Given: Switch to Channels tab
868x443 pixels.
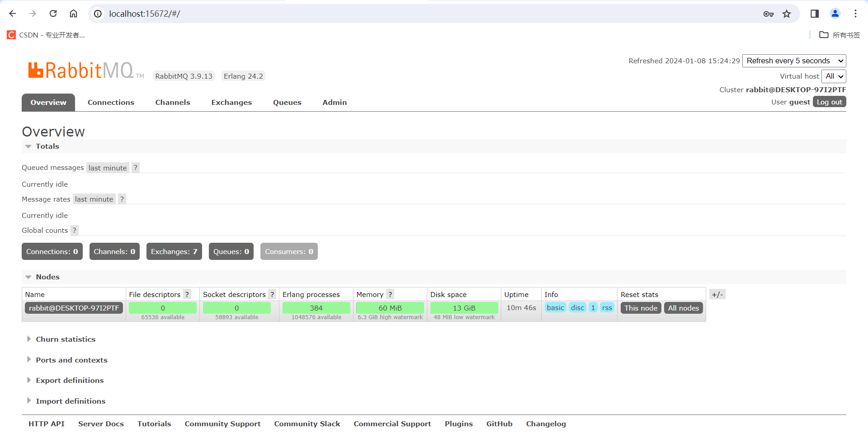Looking at the screenshot, I should point(173,102).
